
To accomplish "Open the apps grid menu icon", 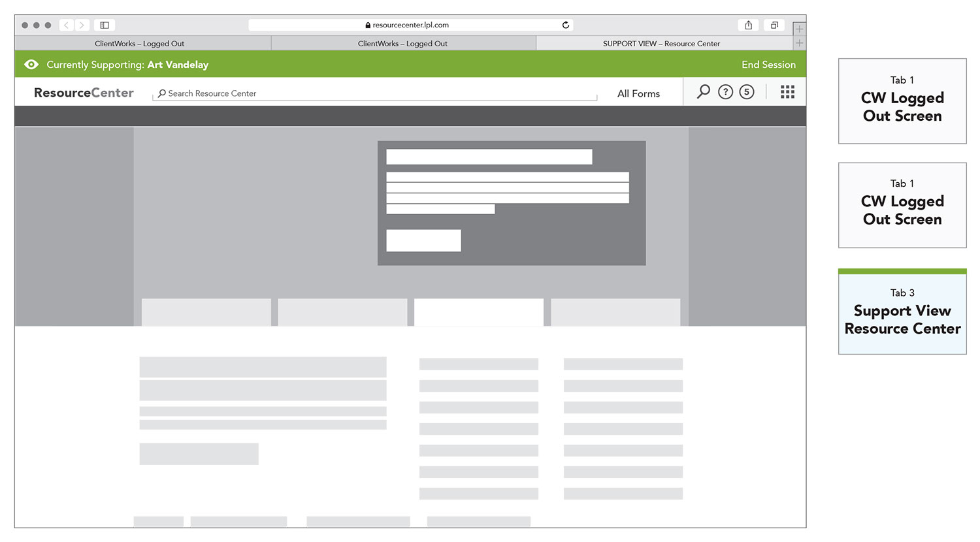I will [x=787, y=92].
